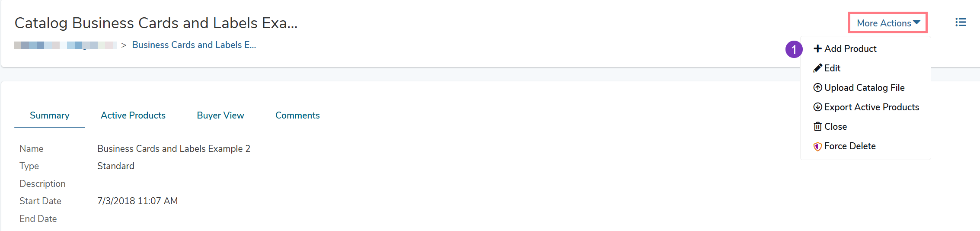The height and width of the screenshot is (231, 980).
Task: Switch to the Summary tab
Action: 50,115
